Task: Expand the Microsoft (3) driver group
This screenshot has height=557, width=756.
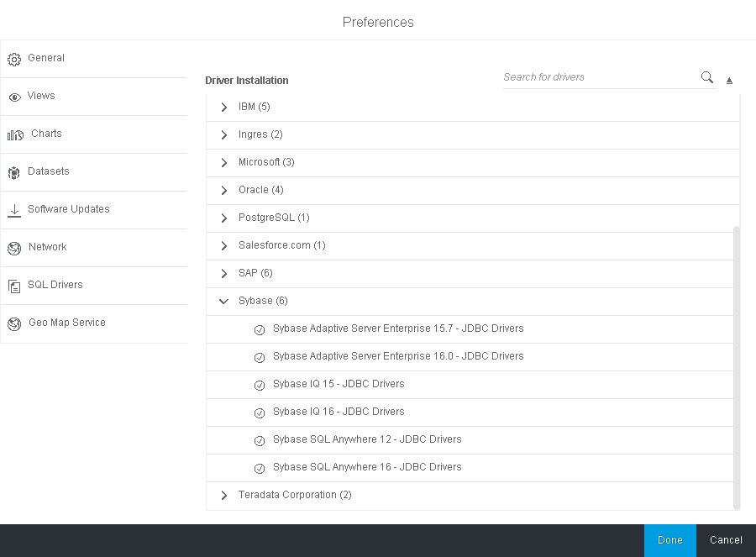Action: pyautogui.click(x=223, y=162)
